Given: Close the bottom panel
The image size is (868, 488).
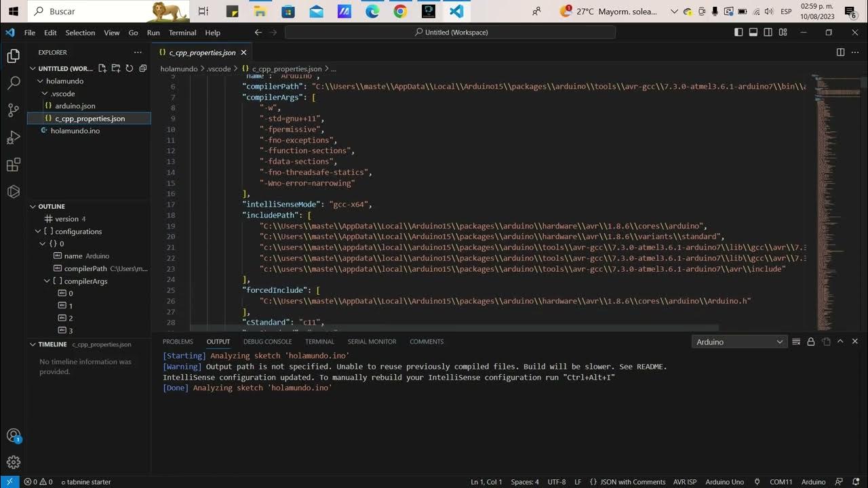Looking at the screenshot, I should pyautogui.click(x=855, y=342).
